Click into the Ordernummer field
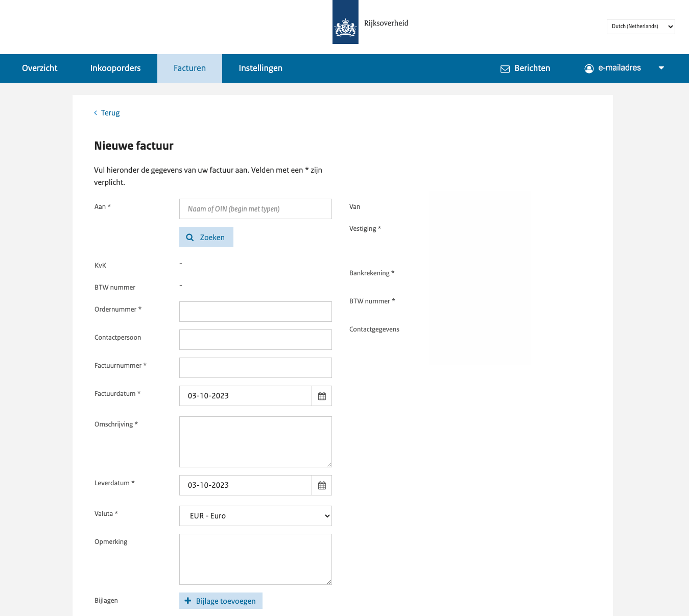The height and width of the screenshot is (616, 689). 255,312
